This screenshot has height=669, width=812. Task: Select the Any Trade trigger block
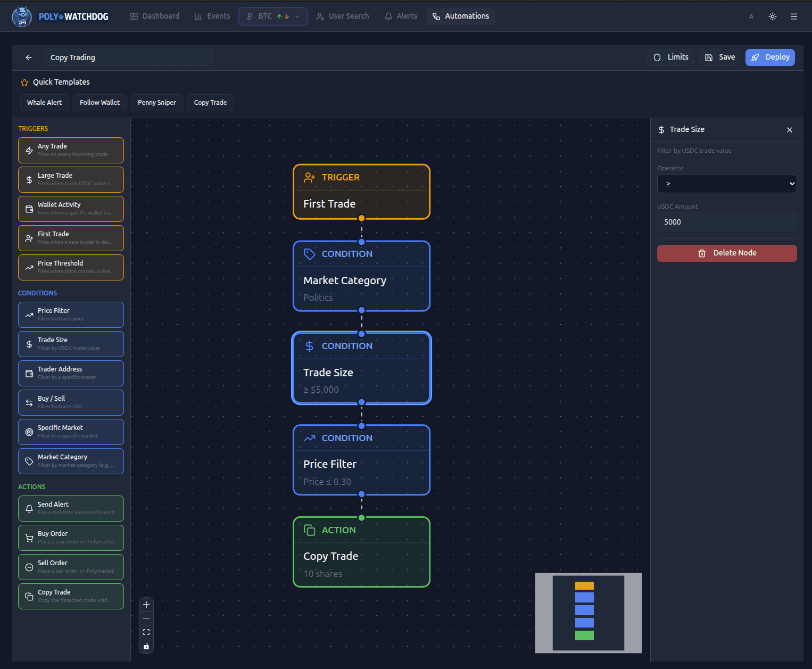(71, 151)
